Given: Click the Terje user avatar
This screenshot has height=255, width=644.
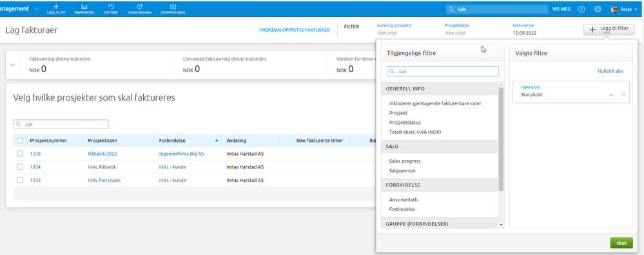Looking at the screenshot, I should point(615,8).
